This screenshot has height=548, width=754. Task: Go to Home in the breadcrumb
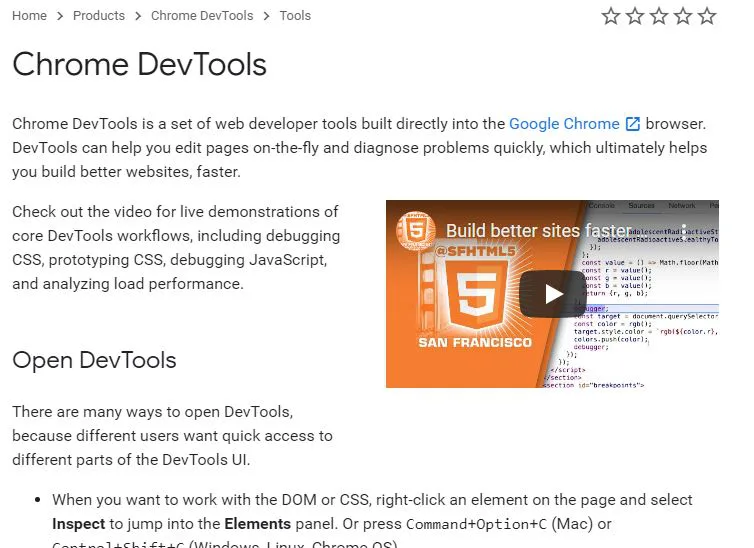pyautogui.click(x=29, y=16)
